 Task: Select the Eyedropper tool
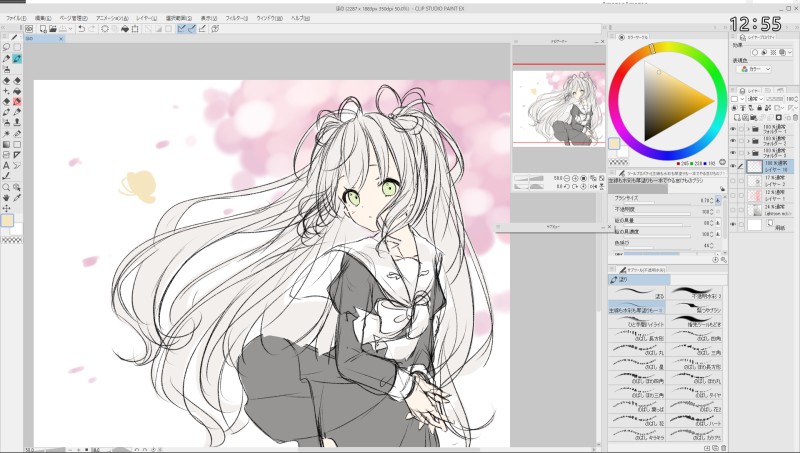point(17,198)
